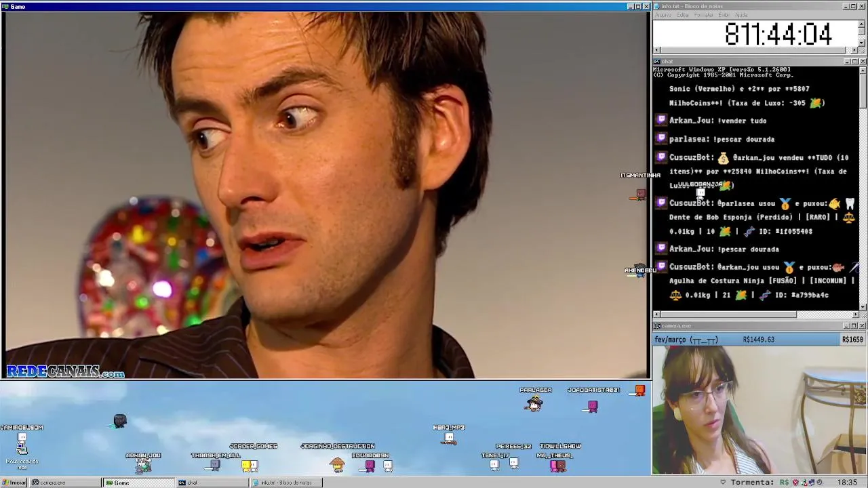Screen dimensions: 868x488
Task: Click the network tray icon
Action: [x=812, y=483]
